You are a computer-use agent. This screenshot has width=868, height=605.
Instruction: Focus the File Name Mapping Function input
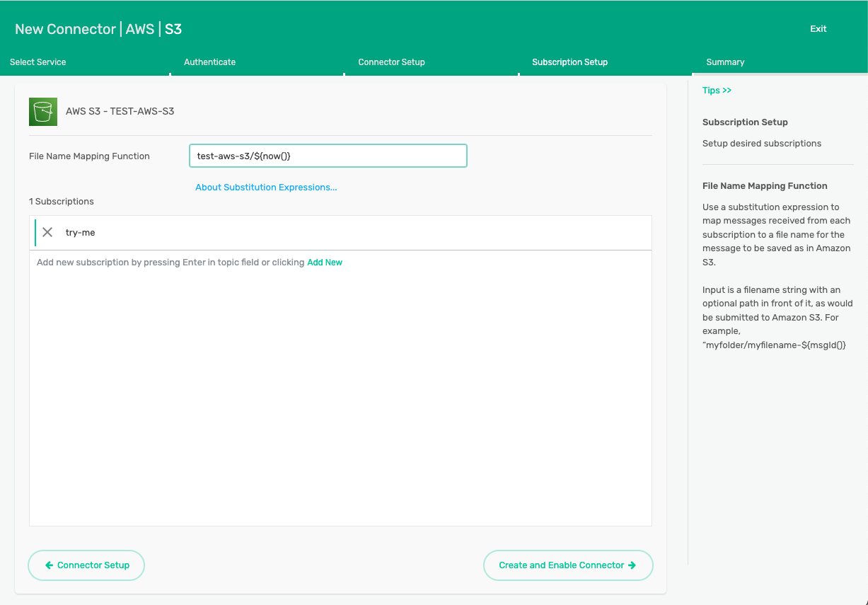click(x=328, y=156)
